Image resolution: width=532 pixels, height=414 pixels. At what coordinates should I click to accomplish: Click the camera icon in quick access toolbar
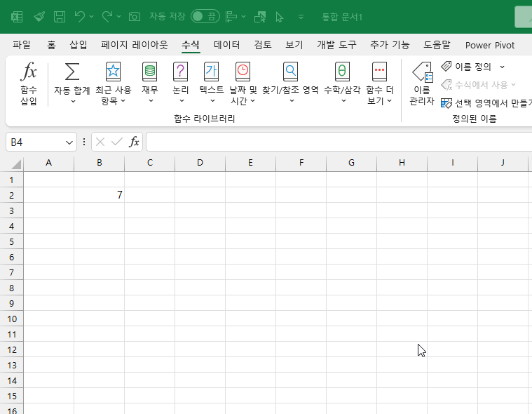[135, 17]
